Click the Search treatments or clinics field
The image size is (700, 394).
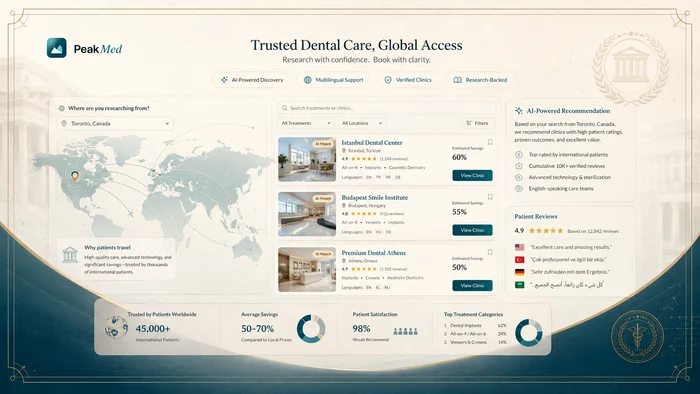pyautogui.click(x=386, y=108)
